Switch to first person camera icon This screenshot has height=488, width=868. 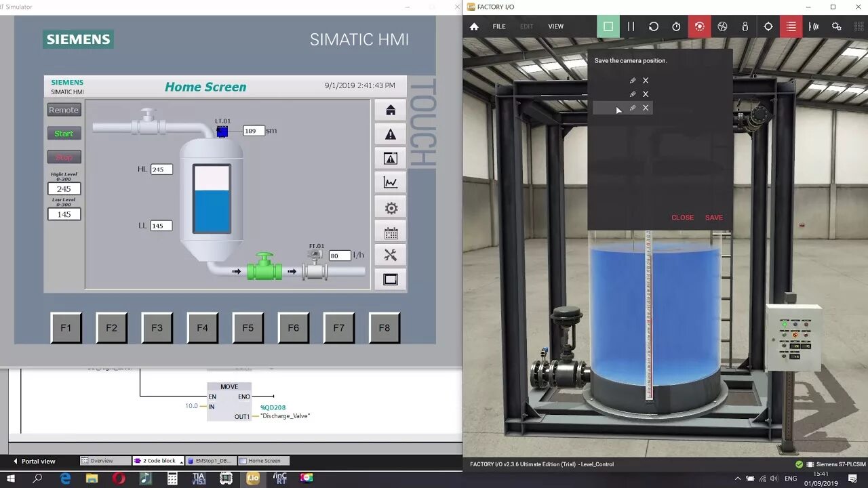(x=745, y=26)
